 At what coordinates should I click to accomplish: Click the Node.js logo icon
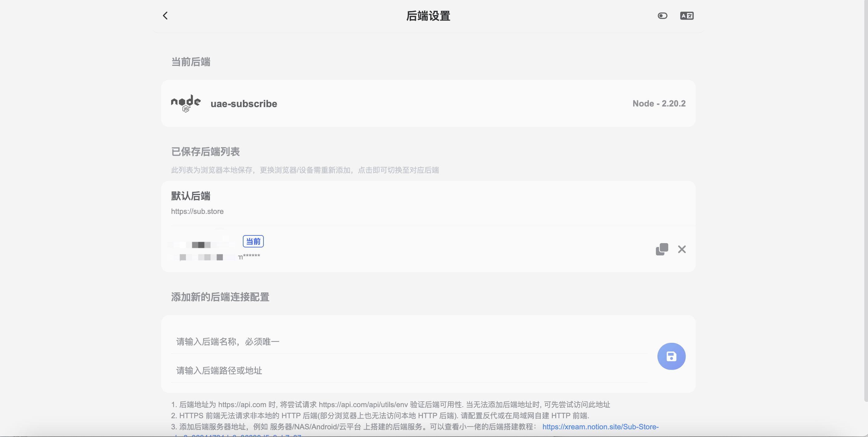[186, 103]
